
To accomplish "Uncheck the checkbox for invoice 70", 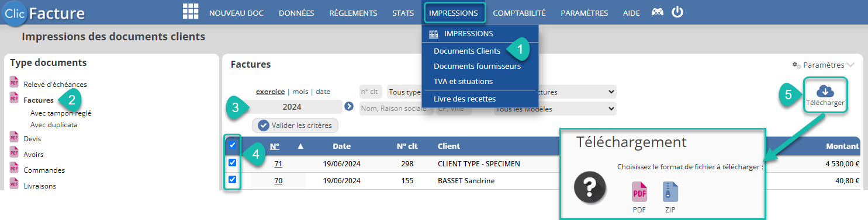I will pos(232,179).
